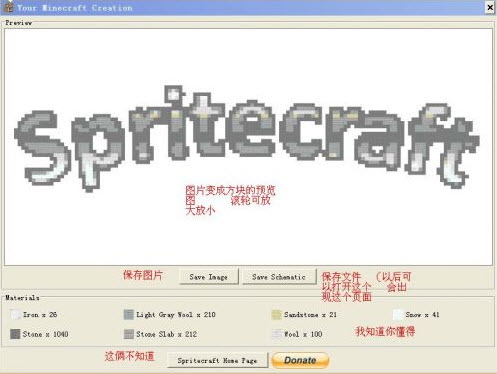The height and width of the screenshot is (374, 497).
Task: Click the Stone Slab block icon
Action: tap(129, 334)
